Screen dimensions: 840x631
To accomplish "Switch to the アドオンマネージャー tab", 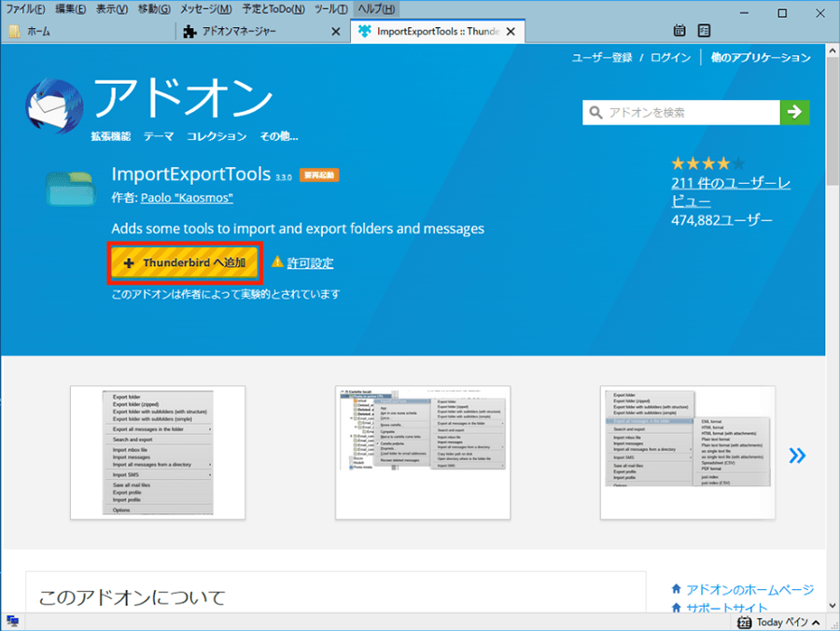I will click(263, 32).
